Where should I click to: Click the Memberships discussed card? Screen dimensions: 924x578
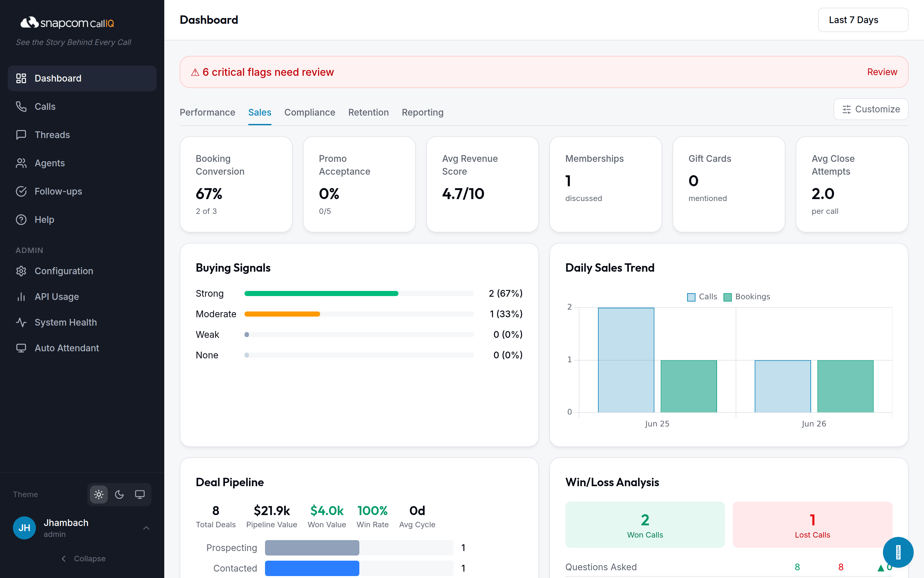coord(605,184)
